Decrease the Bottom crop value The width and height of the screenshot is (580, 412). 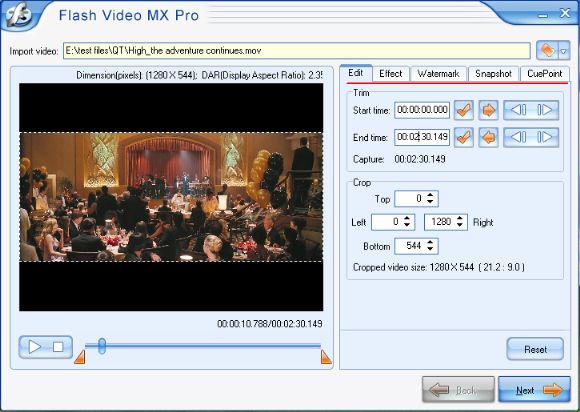coord(430,249)
